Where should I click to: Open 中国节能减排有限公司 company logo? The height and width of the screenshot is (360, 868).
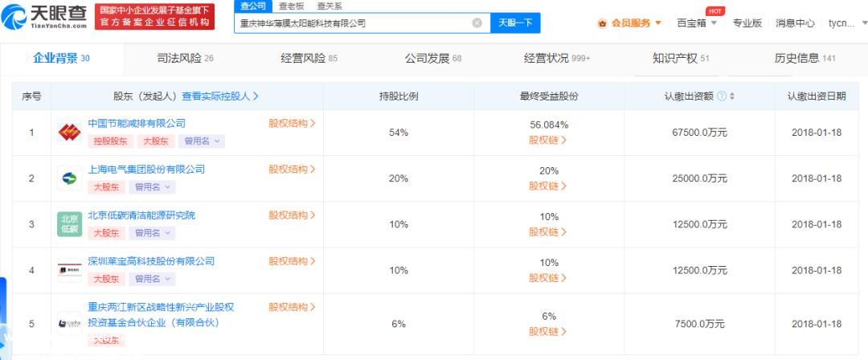tap(69, 133)
